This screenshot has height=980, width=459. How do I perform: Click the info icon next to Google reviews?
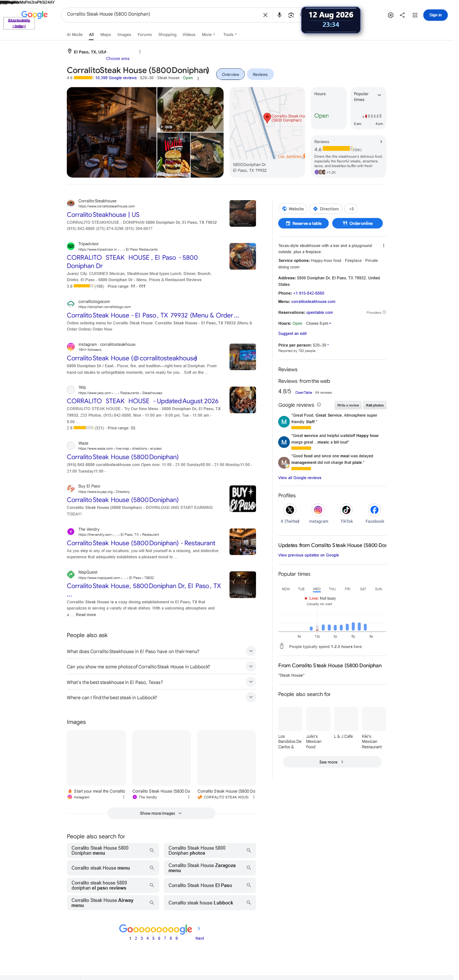[319, 405]
